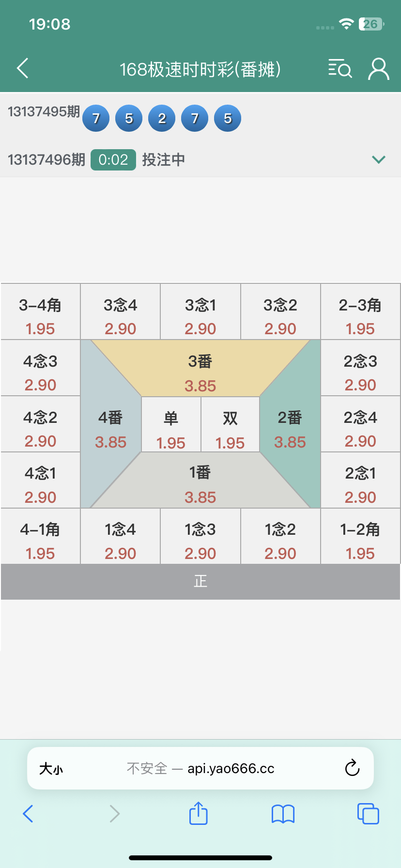Choose the 2番 bet at 3.85
401x868 pixels.
click(x=290, y=429)
